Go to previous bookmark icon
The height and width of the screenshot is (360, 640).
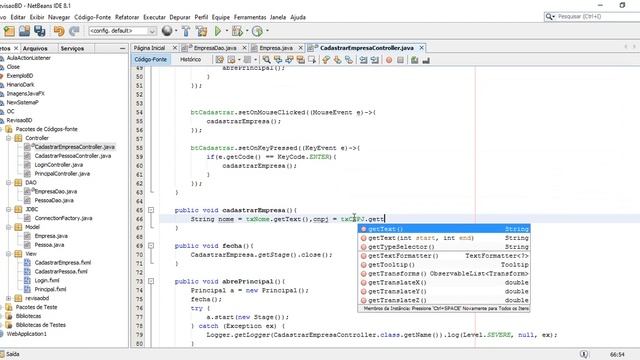326,60
